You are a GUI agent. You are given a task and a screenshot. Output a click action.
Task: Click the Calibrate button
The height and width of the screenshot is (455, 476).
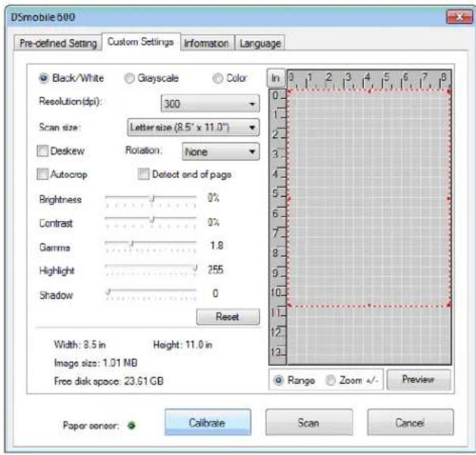[207, 422]
